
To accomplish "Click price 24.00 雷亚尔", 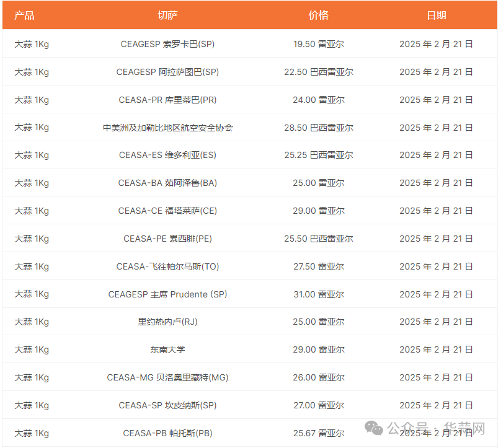I will (319, 100).
